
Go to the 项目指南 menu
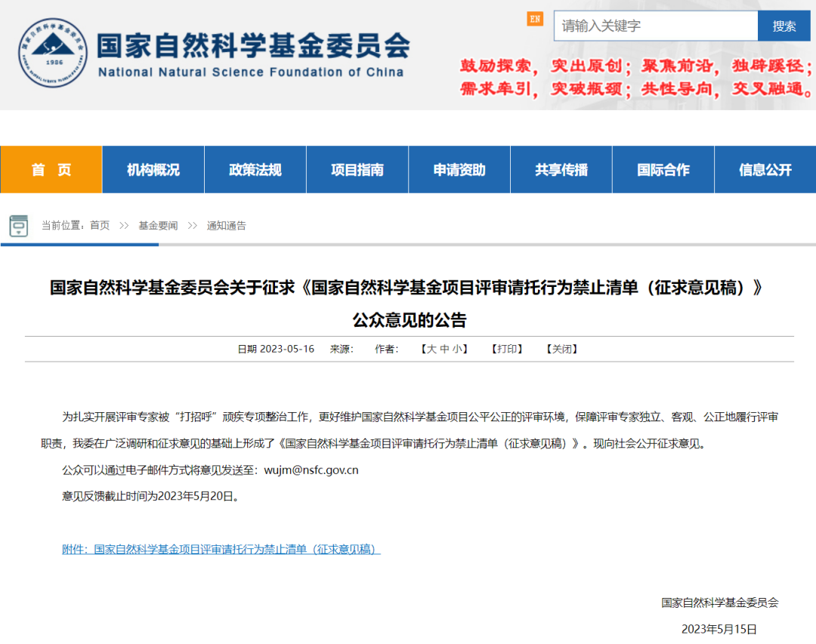(357, 170)
